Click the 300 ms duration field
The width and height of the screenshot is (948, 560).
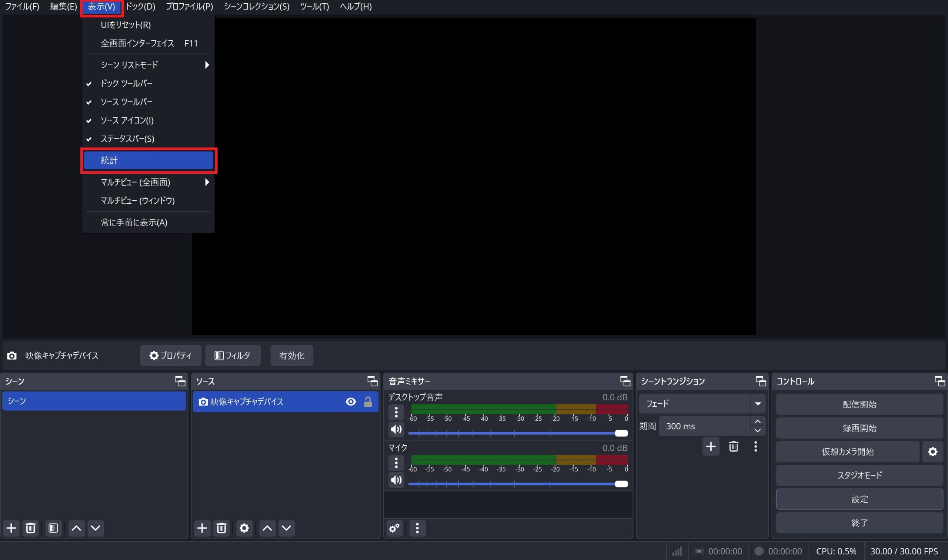click(704, 426)
